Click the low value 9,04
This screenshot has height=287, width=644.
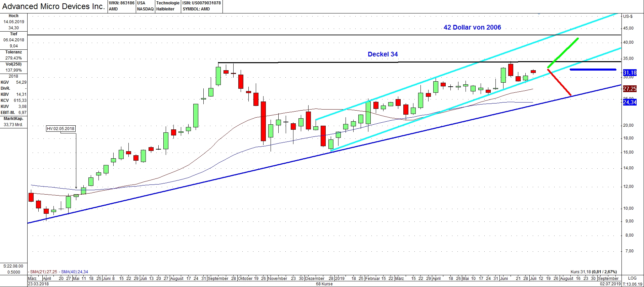coord(13,46)
